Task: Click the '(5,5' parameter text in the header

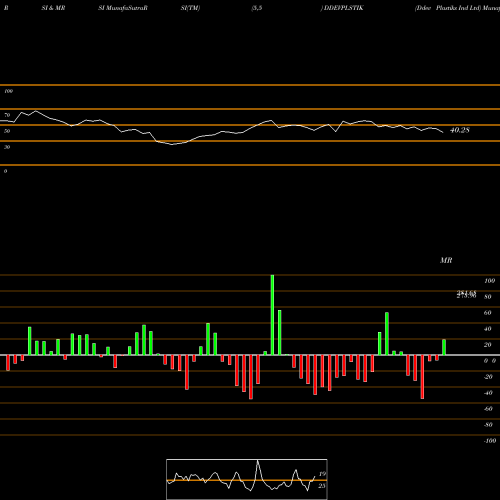Action: pyautogui.click(x=257, y=8)
